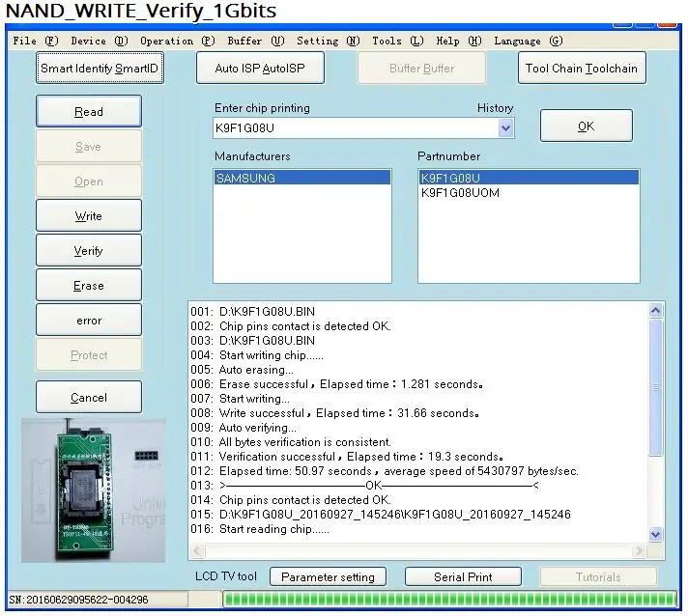Click the disabled Protect button

(x=89, y=354)
